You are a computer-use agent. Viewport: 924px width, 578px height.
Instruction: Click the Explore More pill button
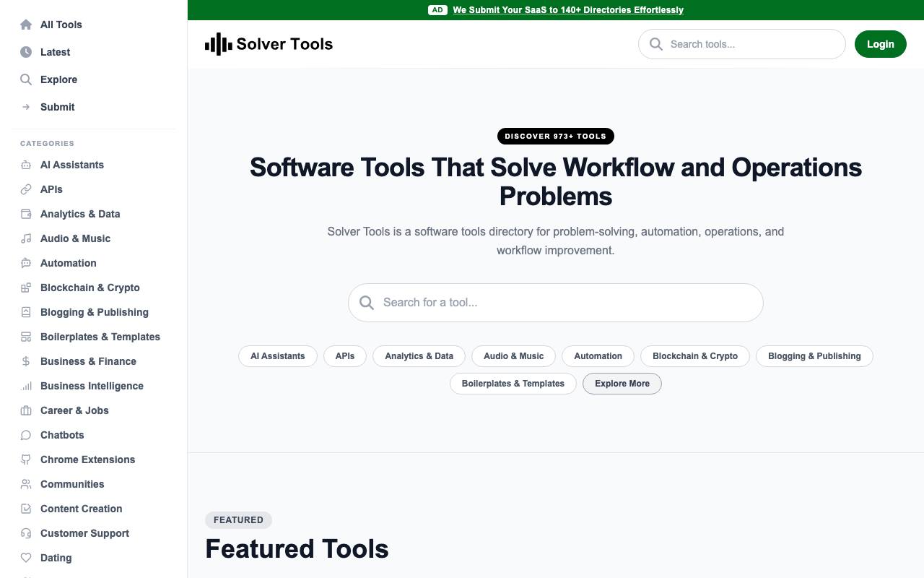[x=622, y=384]
